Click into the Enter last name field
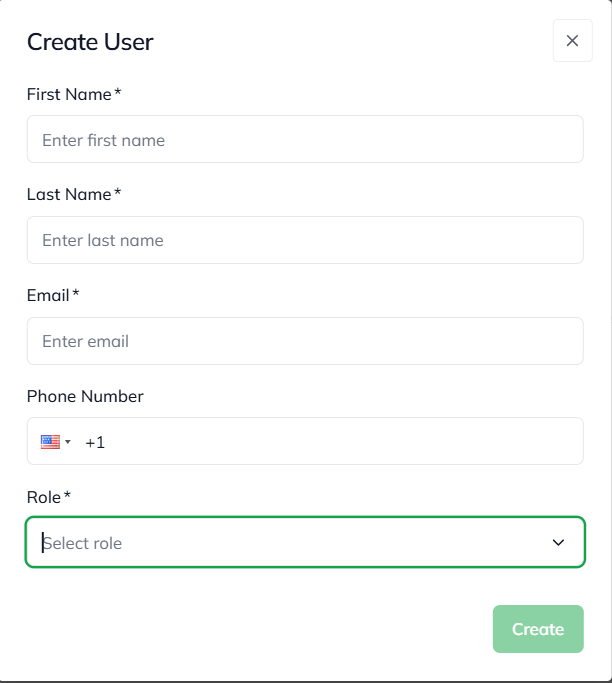This screenshot has width=612, height=683. tap(304, 240)
